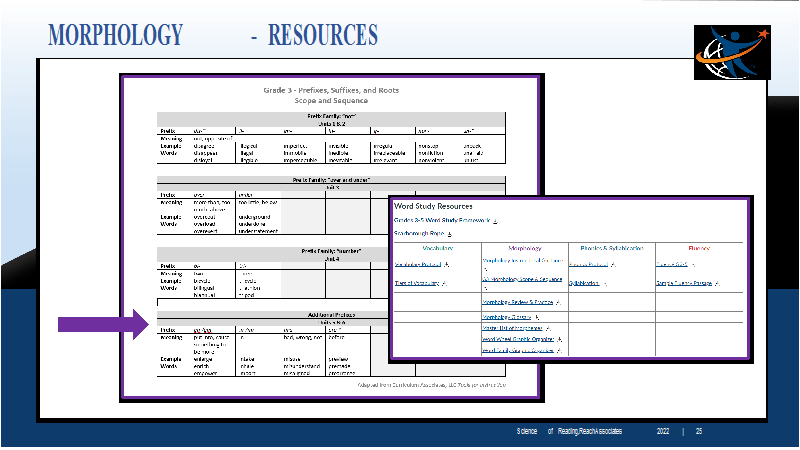The height and width of the screenshot is (450, 800).
Task: Click download icon next to Tiers of Vocabulary
Action: tap(444, 283)
